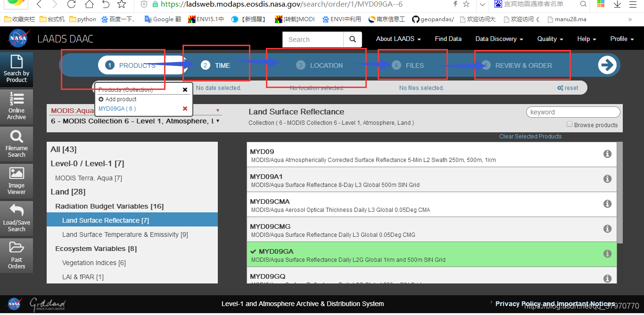Go back using the browser back arrow
The height and width of the screenshot is (315, 644).
pyautogui.click(x=39, y=4)
